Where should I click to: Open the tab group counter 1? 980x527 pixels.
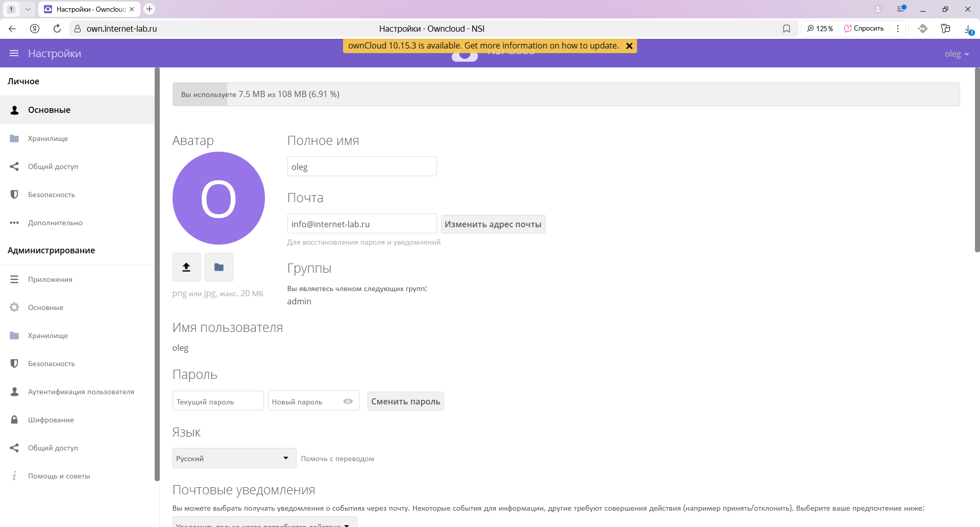coord(11,9)
